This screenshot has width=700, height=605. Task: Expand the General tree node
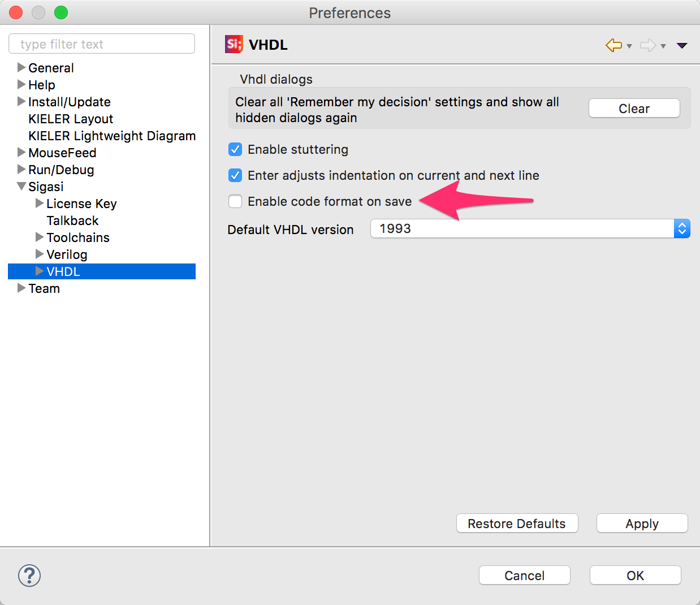coord(21,67)
